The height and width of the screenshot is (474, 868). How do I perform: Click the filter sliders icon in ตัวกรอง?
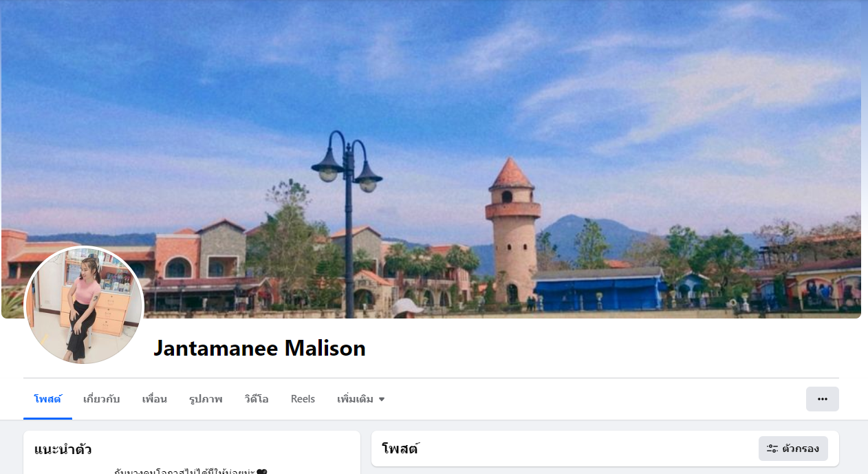click(x=772, y=449)
